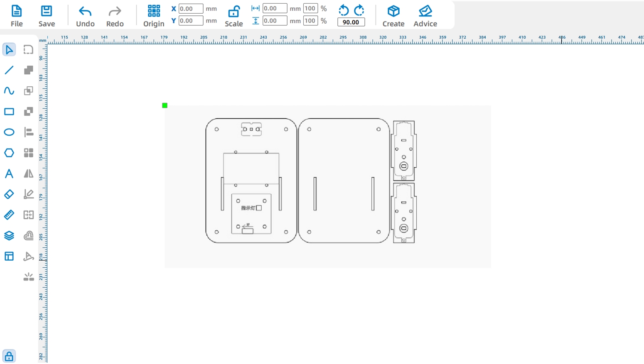Choose the hexagon polygon tool

(x=9, y=153)
